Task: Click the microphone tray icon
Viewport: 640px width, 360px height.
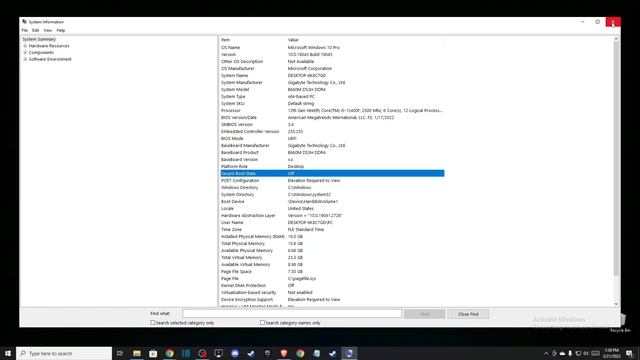Action: point(570,353)
